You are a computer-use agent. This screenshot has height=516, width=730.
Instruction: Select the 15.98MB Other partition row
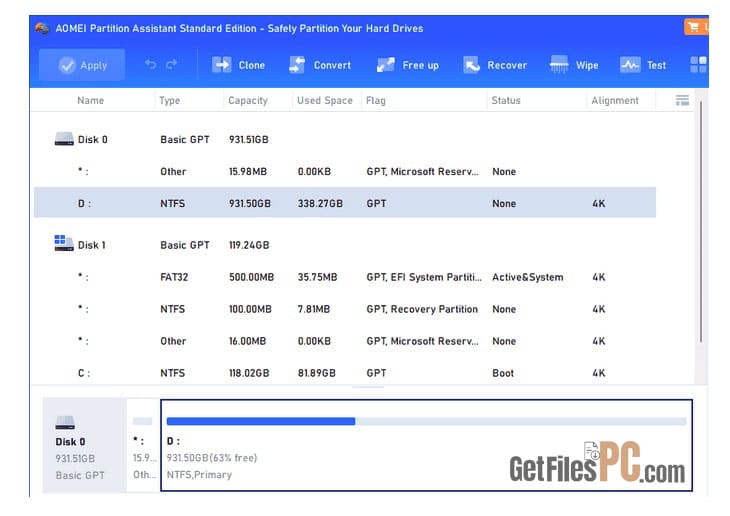(x=345, y=172)
